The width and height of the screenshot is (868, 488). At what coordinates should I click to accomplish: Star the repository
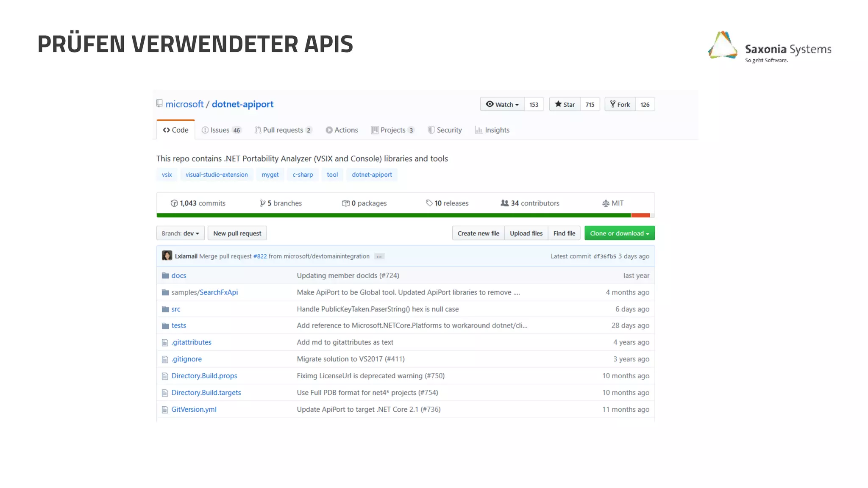pyautogui.click(x=565, y=104)
